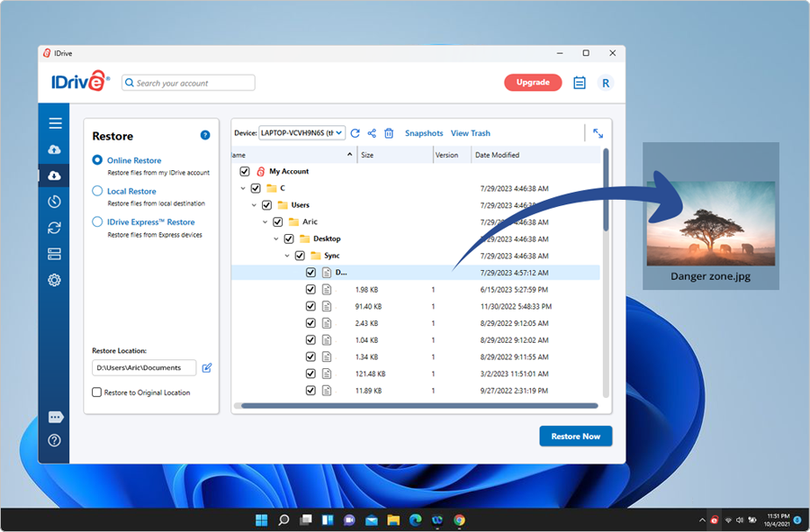The height and width of the screenshot is (532, 810).
Task: Uncheck the My Account checkbox
Action: point(245,171)
